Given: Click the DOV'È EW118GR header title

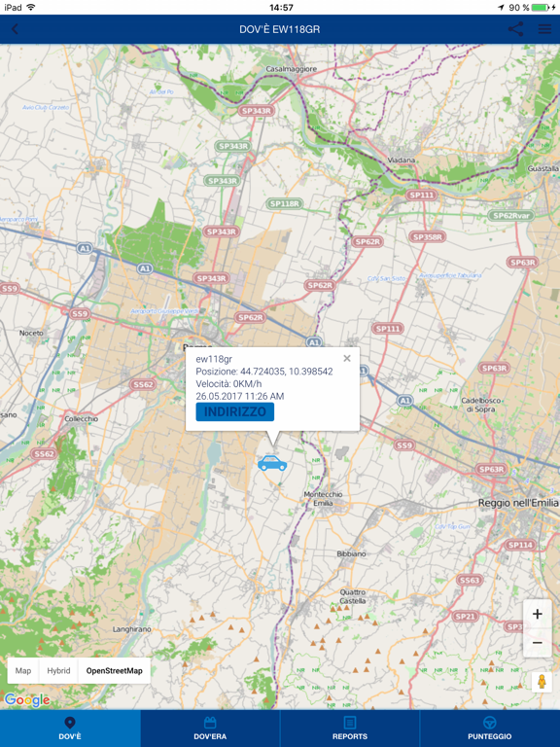Looking at the screenshot, I should [x=280, y=29].
